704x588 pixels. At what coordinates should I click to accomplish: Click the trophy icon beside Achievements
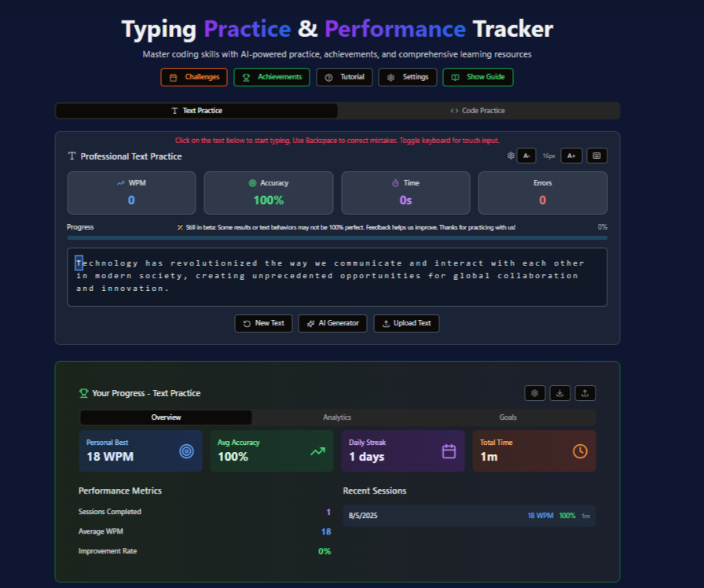pyautogui.click(x=246, y=77)
